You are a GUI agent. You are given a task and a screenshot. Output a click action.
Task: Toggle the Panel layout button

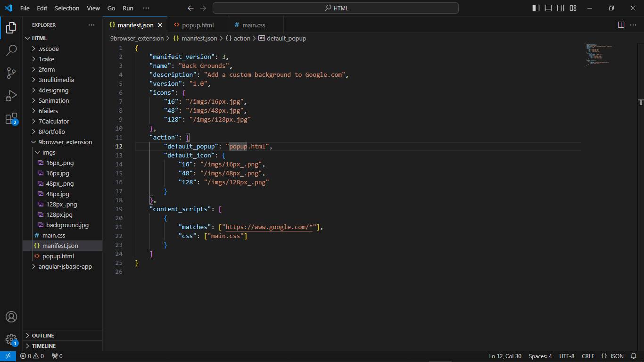tap(548, 8)
